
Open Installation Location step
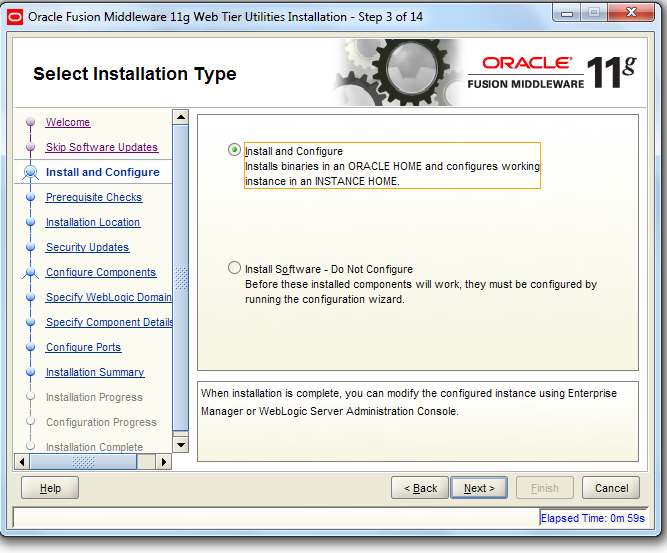pos(93,222)
